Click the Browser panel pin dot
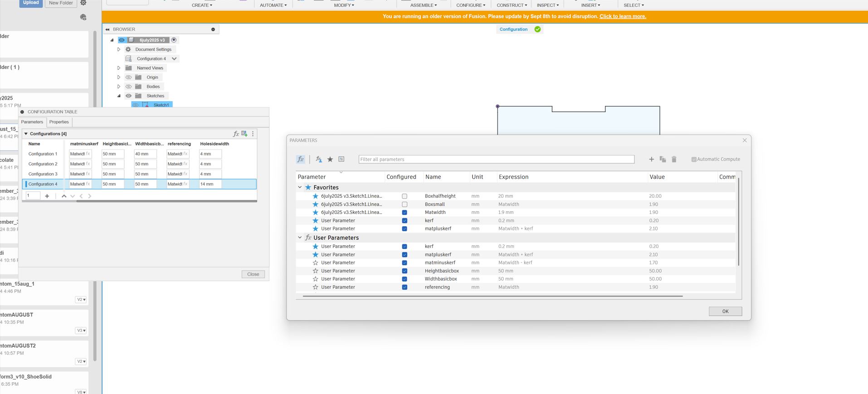This screenshot has width=868, height=394. [213, 29]
